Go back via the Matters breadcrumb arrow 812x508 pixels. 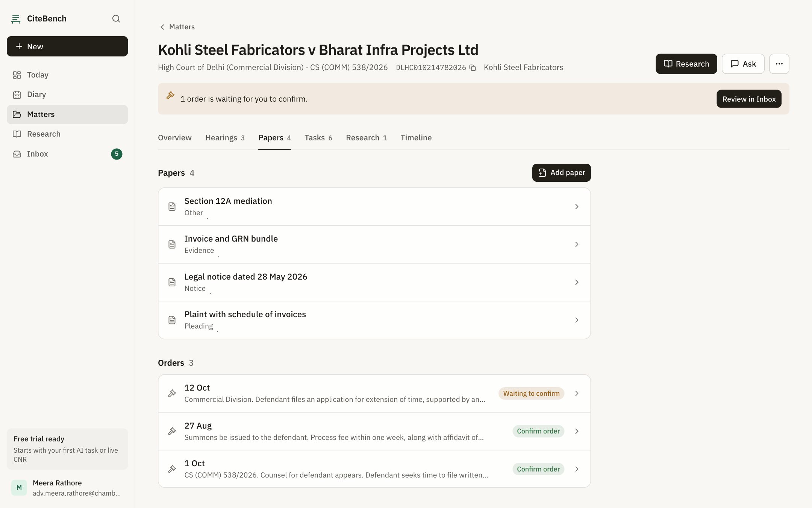pyautogui.click(x=162, y=27)
